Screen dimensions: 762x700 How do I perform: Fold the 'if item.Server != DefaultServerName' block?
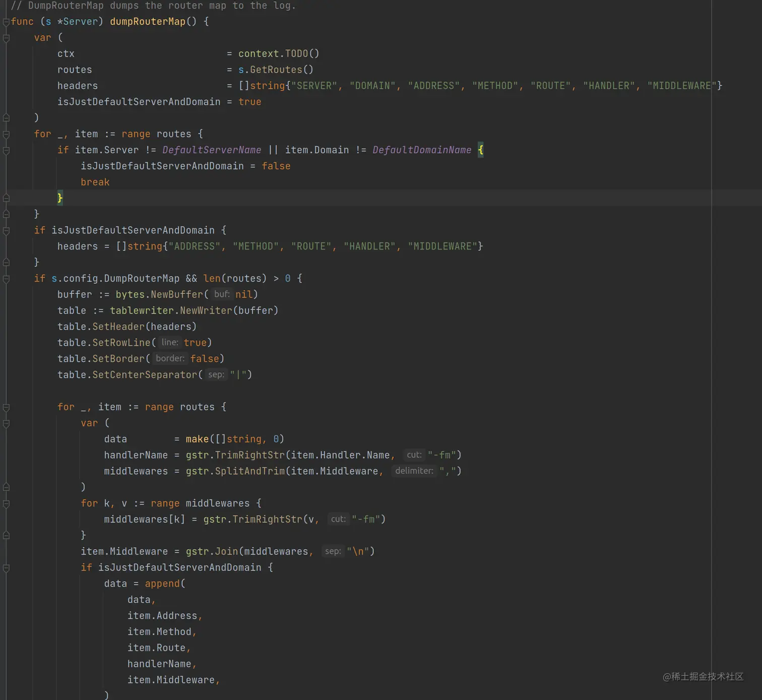point(6,150)
